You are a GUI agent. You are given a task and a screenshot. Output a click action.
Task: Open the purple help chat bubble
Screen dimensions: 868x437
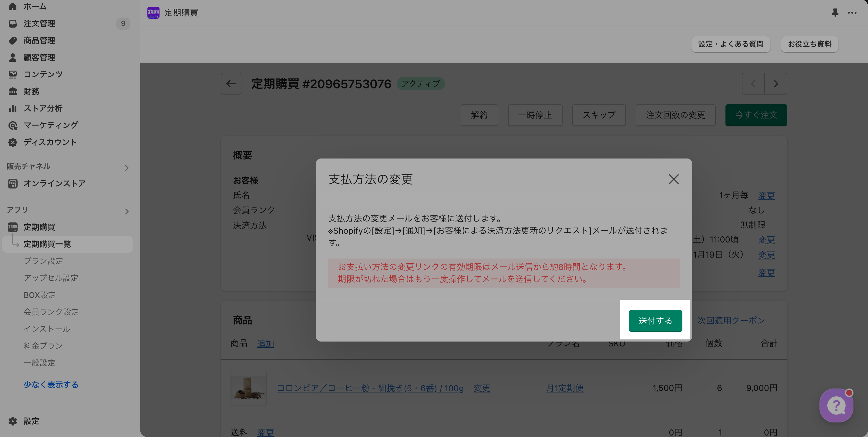tap(836, 405)
